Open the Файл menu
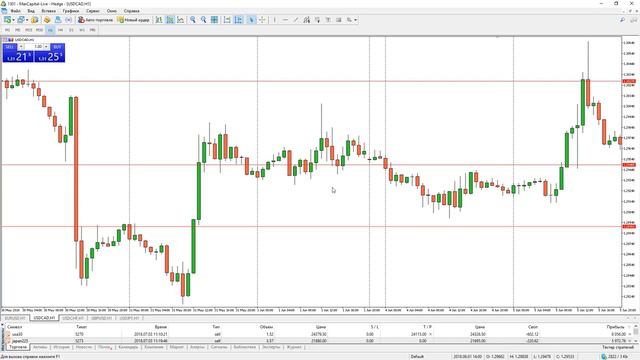This screenshot has height=360, width=640. (16, 11)
